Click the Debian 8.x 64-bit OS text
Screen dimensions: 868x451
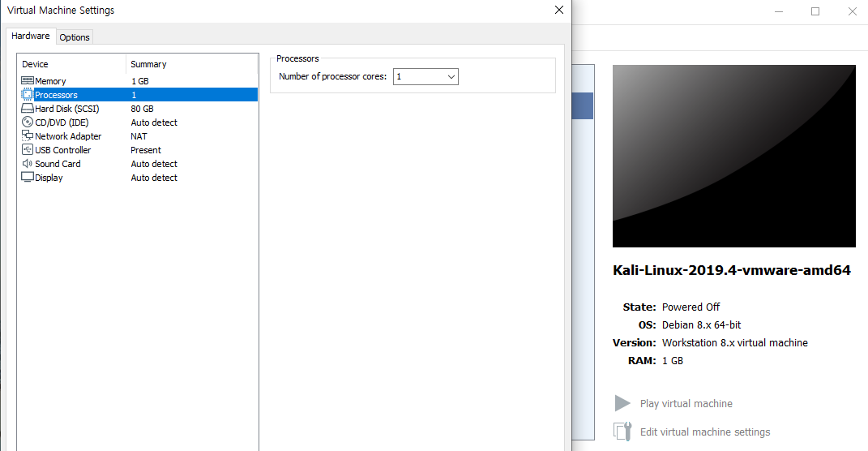pos(701,324)
